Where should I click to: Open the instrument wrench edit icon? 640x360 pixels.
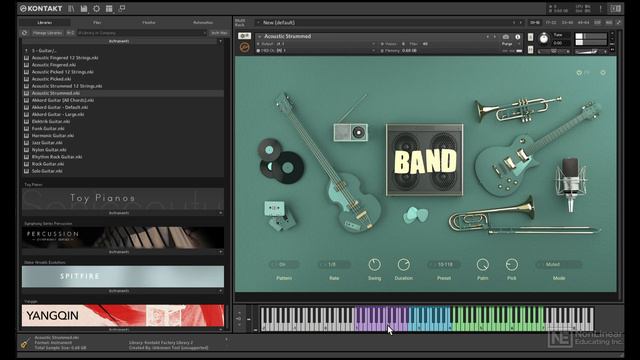pyautogui.click(x=244, y=36)
